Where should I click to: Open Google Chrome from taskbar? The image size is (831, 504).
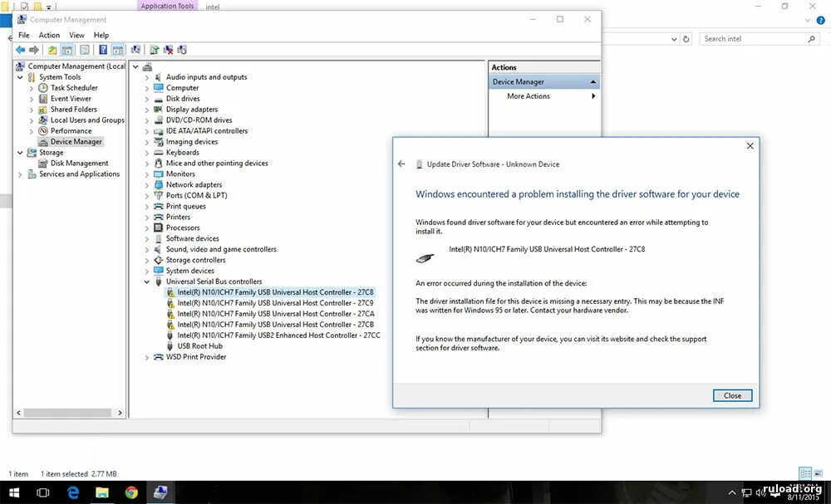click(x=131, y=493)
